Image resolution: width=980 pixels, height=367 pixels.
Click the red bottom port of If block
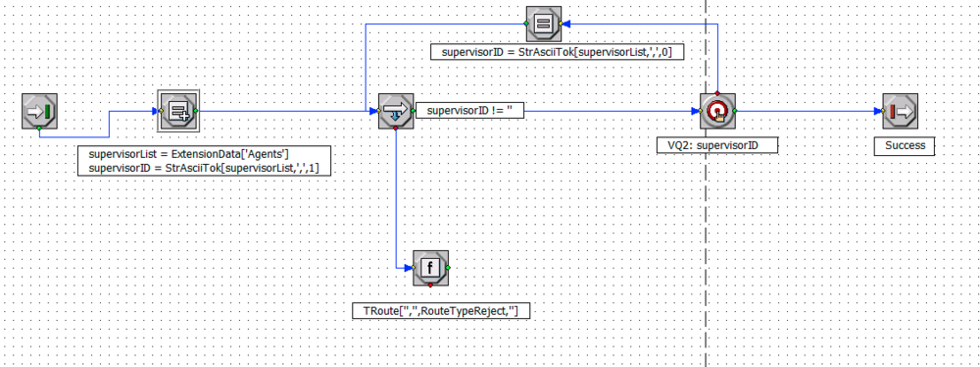(396, 129)
